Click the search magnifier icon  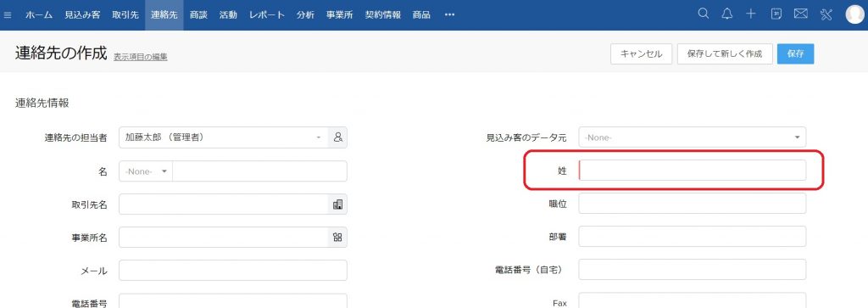coord(703,14)
